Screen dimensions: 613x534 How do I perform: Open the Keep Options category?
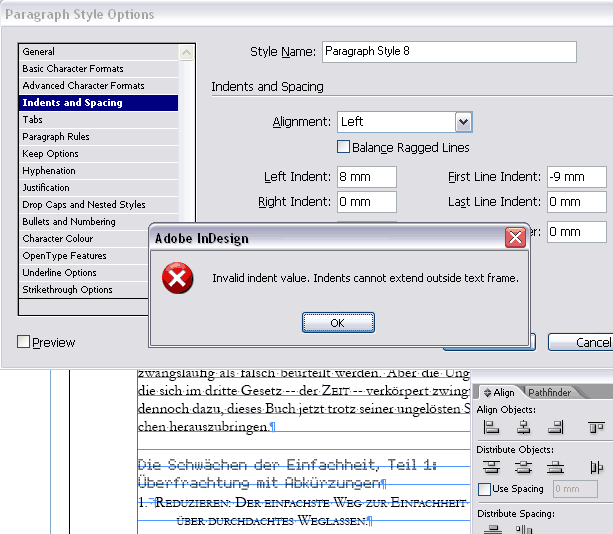click(x=99, y=154)
